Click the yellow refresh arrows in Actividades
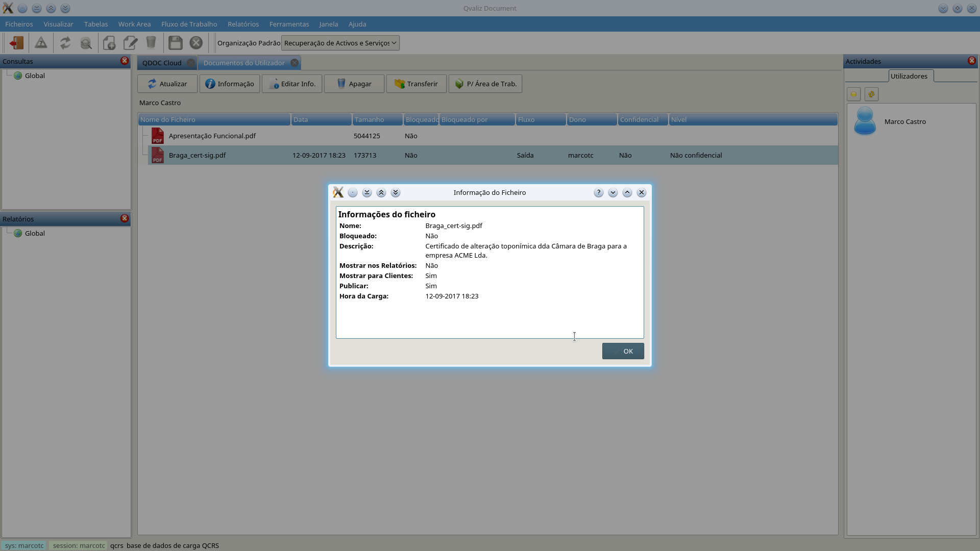This screenshot has width=980, height=551. click(871, 94)
